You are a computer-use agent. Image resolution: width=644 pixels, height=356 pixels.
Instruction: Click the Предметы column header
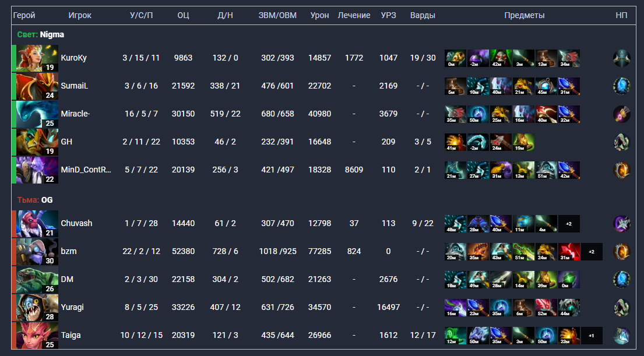click(524, 16)
